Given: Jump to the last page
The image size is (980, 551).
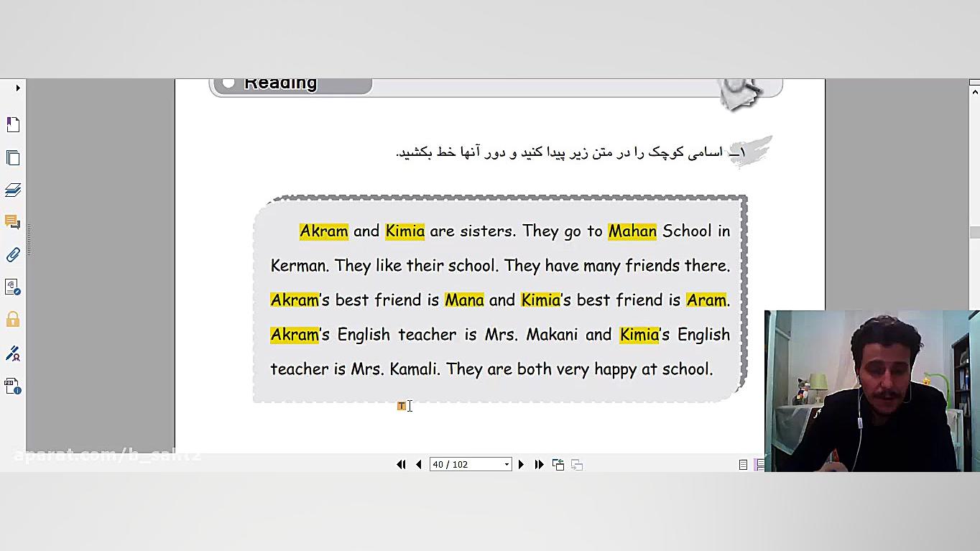Looking at the screenshot, I should click(539, 465).
